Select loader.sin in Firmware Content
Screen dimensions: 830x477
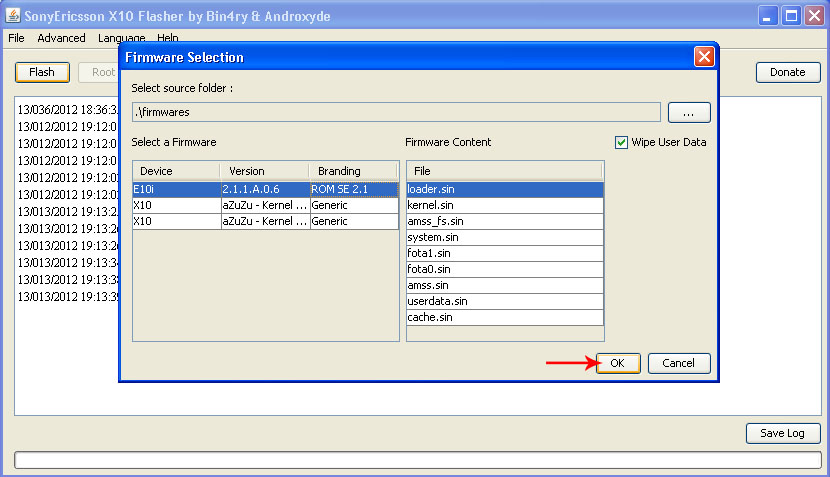pos(505,189)
